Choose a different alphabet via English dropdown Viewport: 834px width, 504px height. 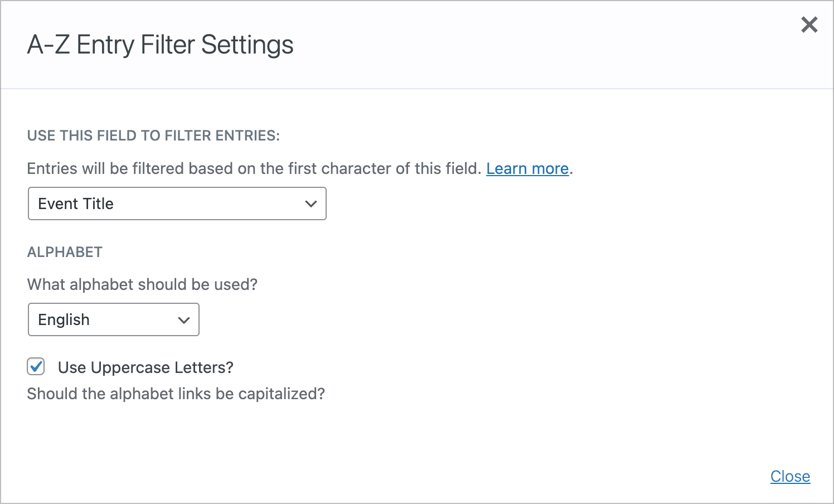(x=113, y=319)
